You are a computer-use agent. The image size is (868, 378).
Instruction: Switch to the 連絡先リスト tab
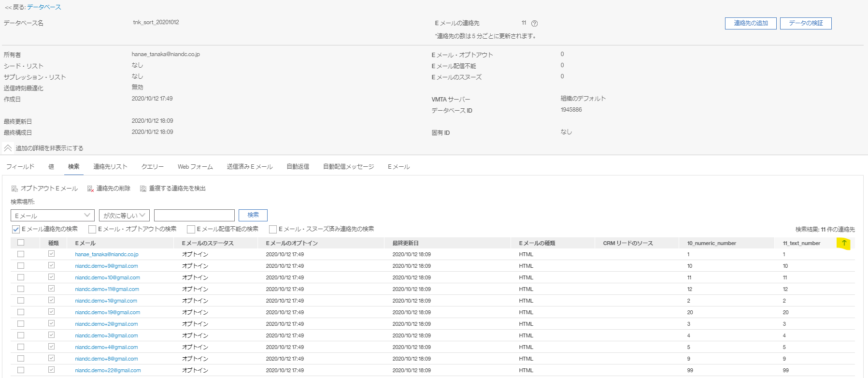[110, 166]
